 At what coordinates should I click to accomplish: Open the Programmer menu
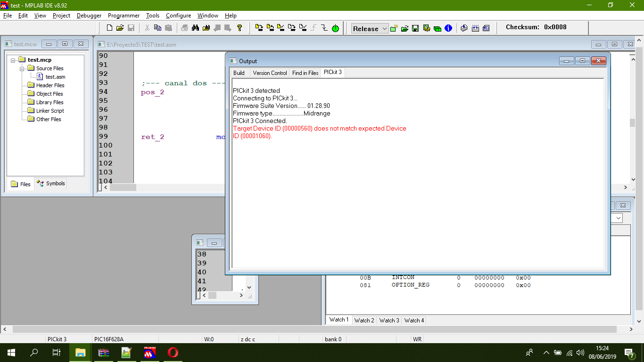(124, 16)
